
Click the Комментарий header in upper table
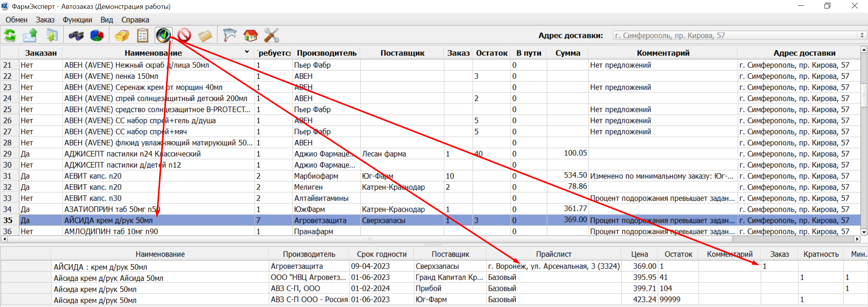pyautogui.click(x=663, y=53)
